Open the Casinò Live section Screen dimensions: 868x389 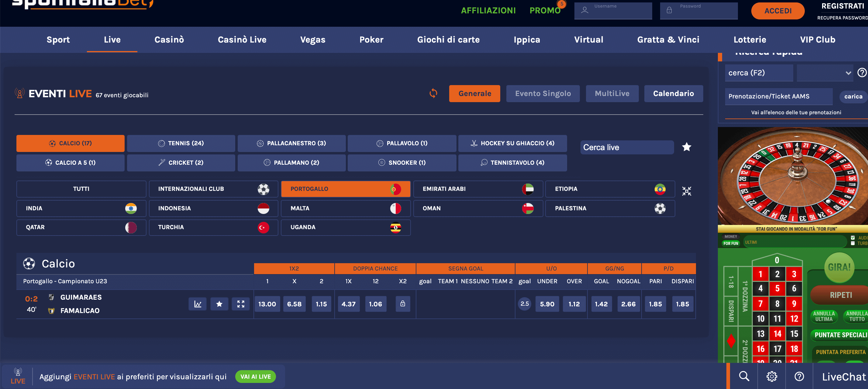click(x=242, y=40)
